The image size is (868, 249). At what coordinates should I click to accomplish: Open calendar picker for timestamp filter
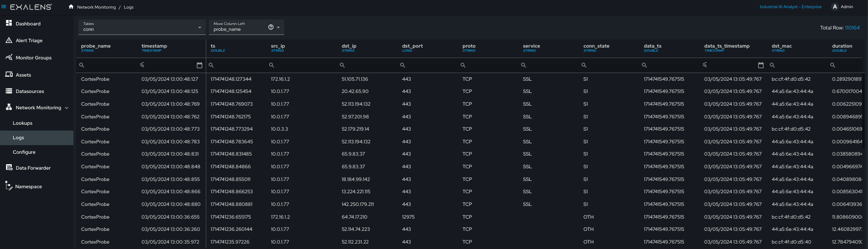point(199,65)
